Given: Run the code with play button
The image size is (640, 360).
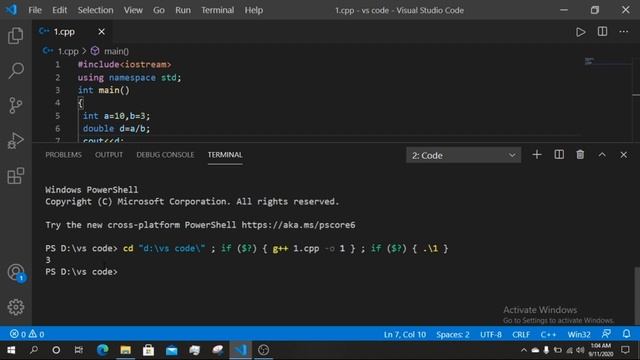Looking at the screenshot, I should point(580,32).
